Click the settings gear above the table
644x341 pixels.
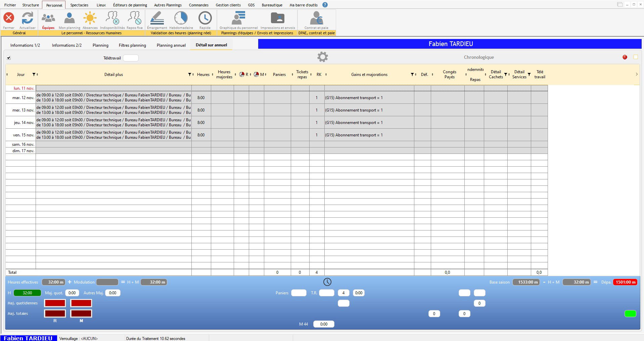pos(322,57)
